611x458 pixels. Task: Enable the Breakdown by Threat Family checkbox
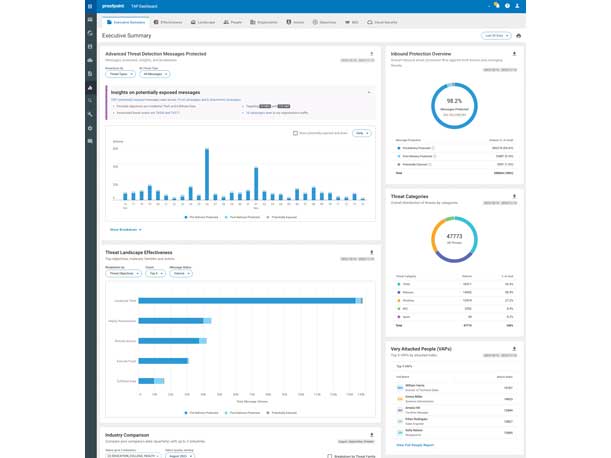(330, 455)
